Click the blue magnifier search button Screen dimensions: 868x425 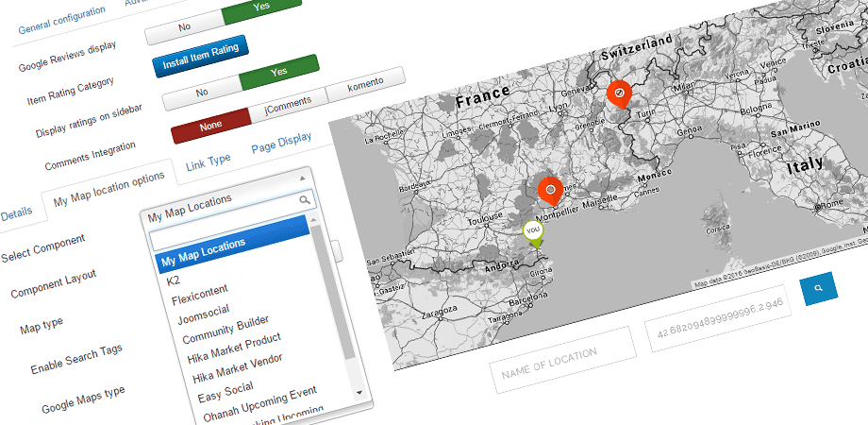(818, 288)
